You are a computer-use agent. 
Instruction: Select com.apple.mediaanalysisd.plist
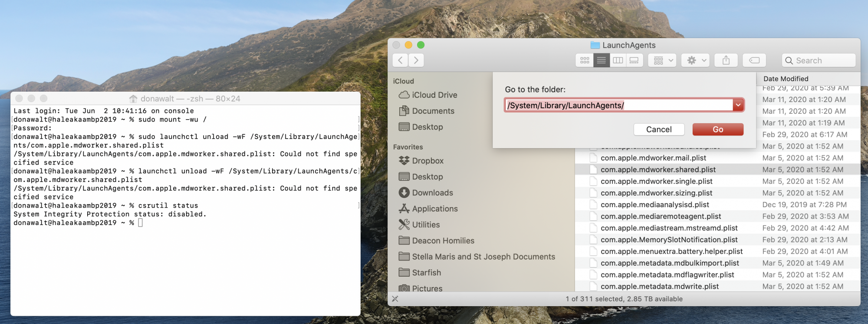click(654, 205)
